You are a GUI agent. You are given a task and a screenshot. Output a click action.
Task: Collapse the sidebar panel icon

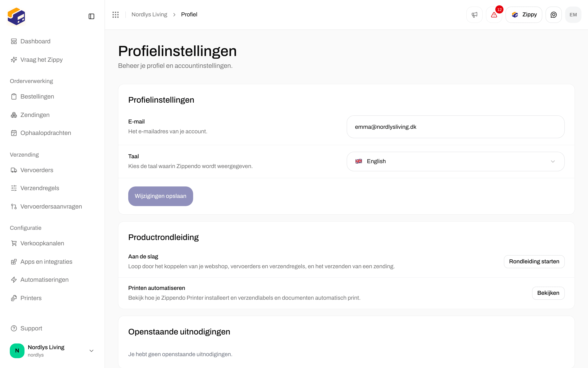pyautogui.click(x=91, y=16)
